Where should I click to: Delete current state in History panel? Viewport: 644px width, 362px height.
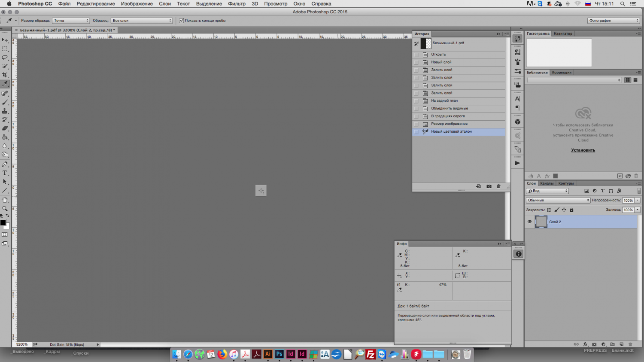point(498,186)
